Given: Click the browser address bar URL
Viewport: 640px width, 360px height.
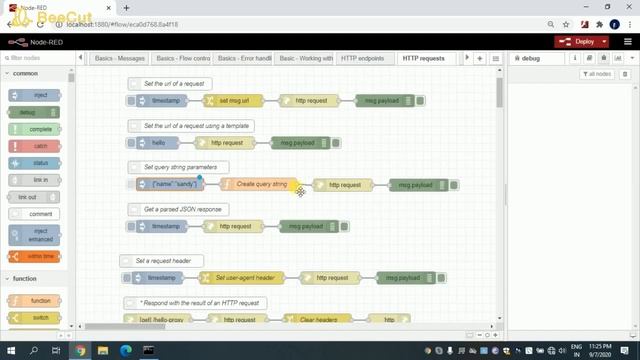Looking at the screenshot, I should pyautogui.click(x=122, y=24).
